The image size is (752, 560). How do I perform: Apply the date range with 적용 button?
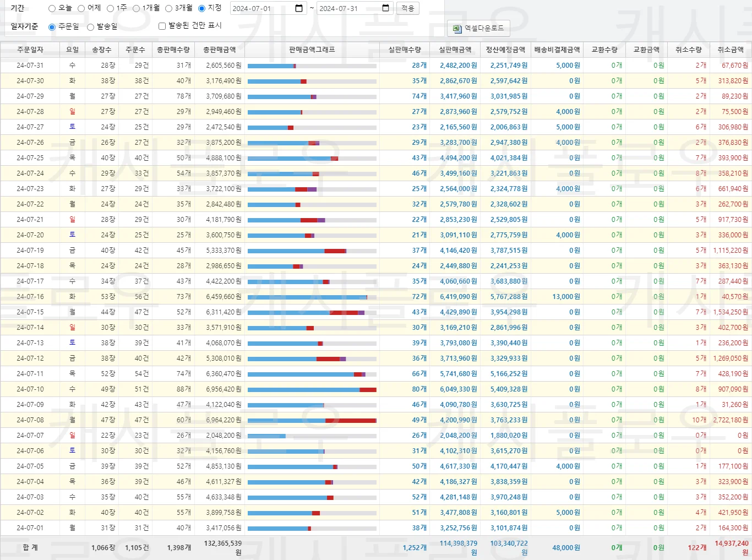point(407,9)
